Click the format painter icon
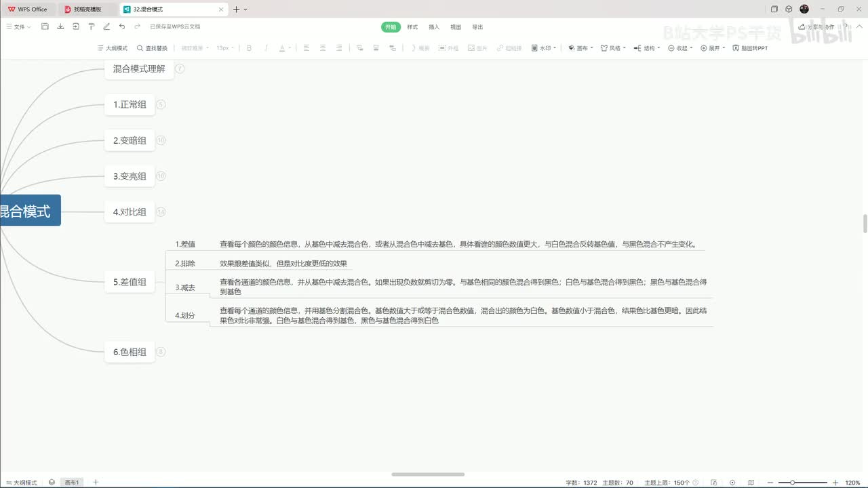The width and height of the screenshot is (868, 488). 91,26
